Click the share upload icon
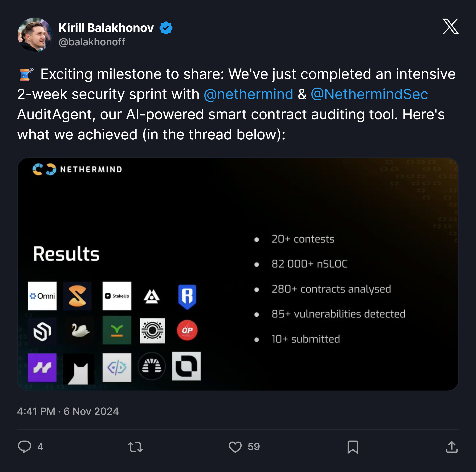 point(452,447)
